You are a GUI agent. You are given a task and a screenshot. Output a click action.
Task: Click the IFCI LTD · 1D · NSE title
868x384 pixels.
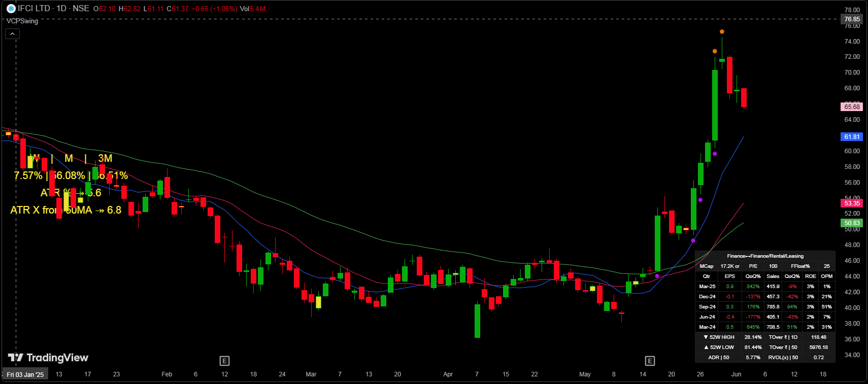point(53,8)
